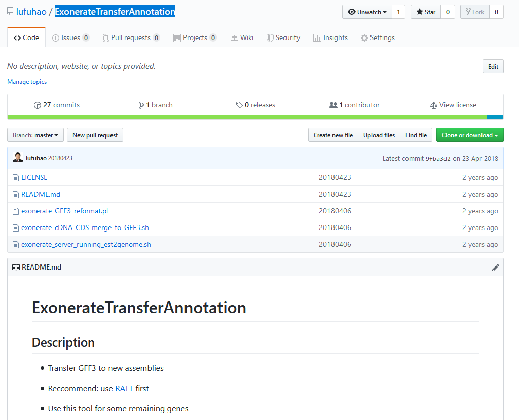This screenshot has height=420, width=519.
Task: Click the "on 23 Apr 2018" commit date
Action: point(475,158)
